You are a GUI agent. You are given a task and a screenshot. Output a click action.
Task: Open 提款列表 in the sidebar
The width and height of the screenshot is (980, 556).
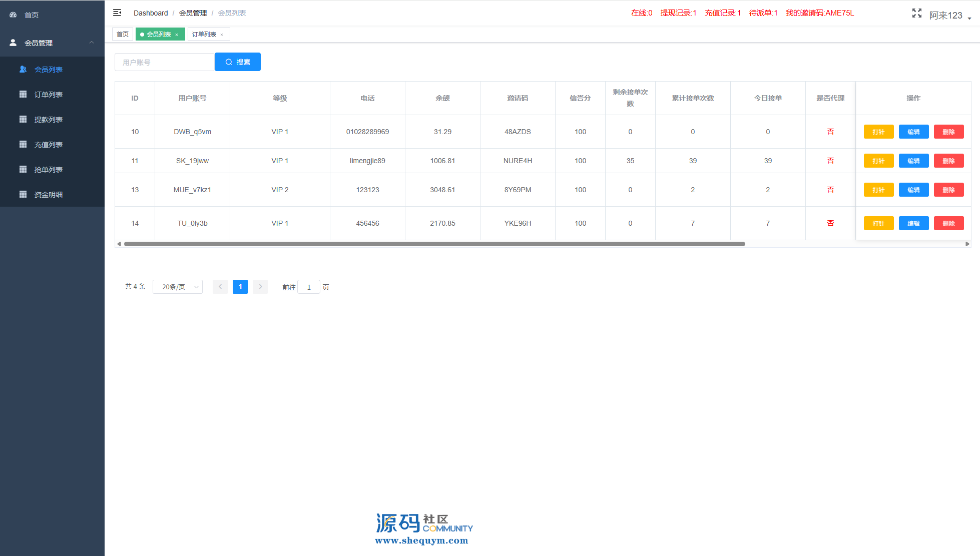[48, 120]
